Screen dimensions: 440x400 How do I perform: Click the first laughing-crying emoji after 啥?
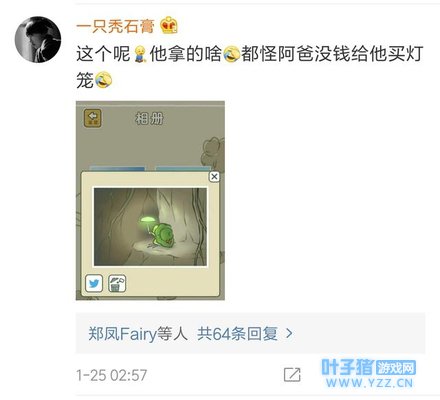pyautogui.click(x=232, y=54)
